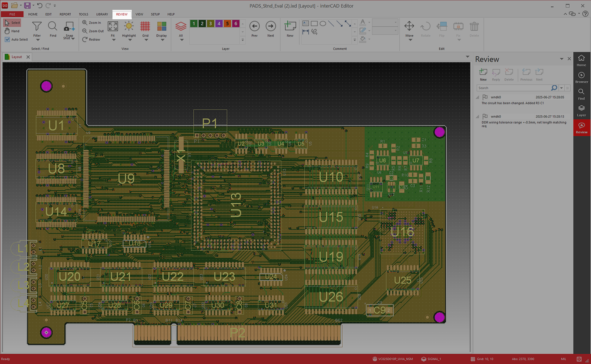Click the search magnifier in Review panel

[x=554, y=88]
